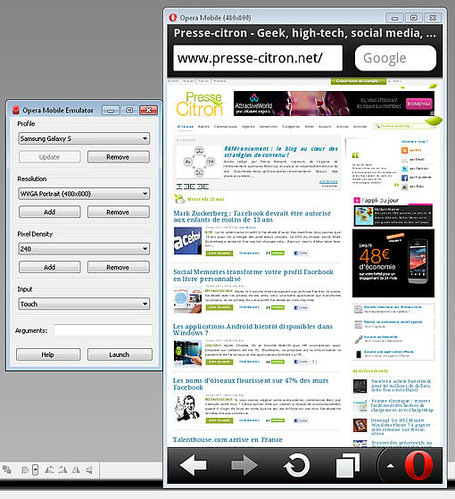Focus the Arguments text field

tap(103, 330)
